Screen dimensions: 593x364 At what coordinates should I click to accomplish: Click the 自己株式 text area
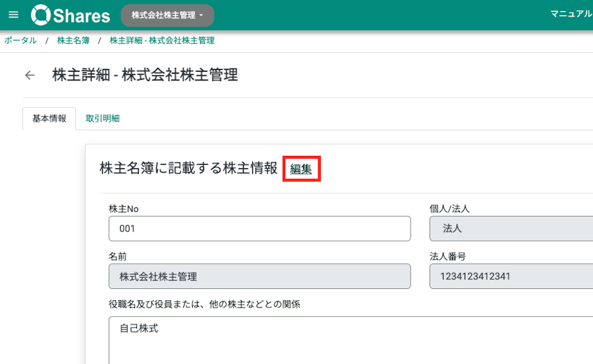351,340
